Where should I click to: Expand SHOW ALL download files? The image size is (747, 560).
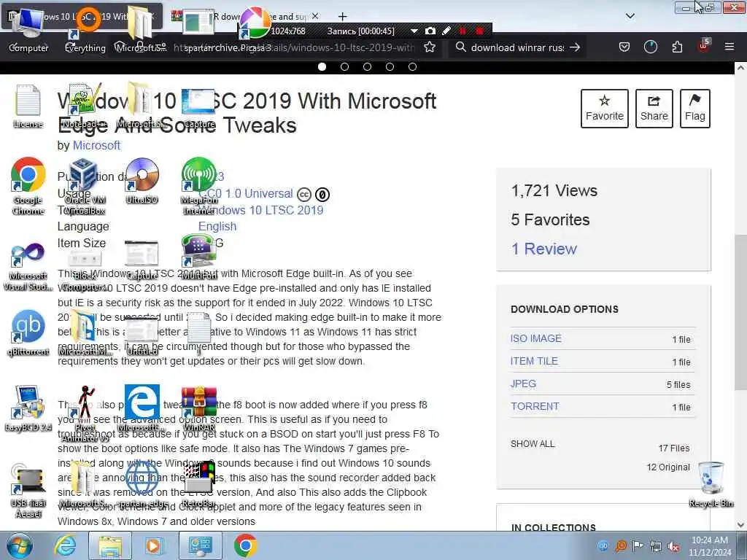(x=533, y=444)
